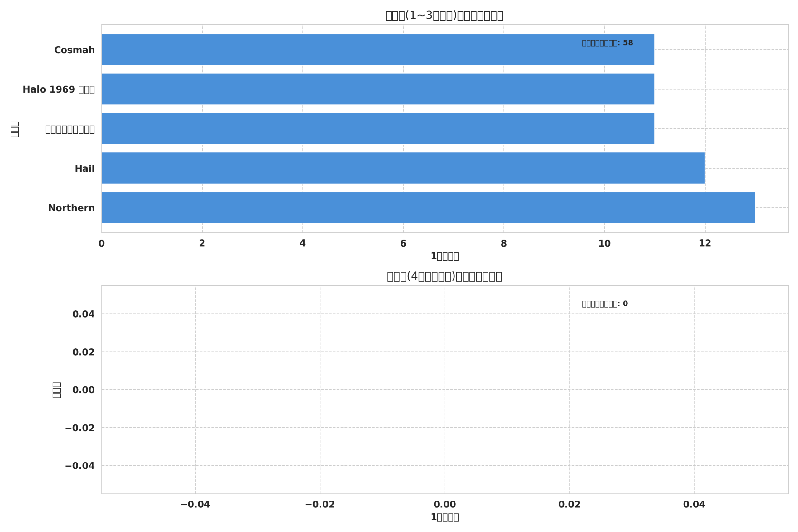798x532 pixels.
Task: Click "−0.04" on the bottom chart y-axis
Action: click(x=80, y=466)
